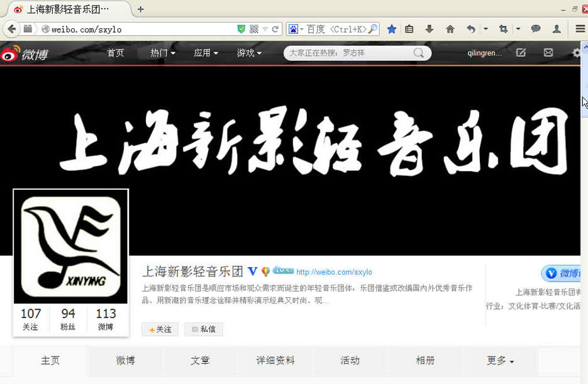Click the search magnifier in Baidu box
588x384 pixels.
(372, 29)
